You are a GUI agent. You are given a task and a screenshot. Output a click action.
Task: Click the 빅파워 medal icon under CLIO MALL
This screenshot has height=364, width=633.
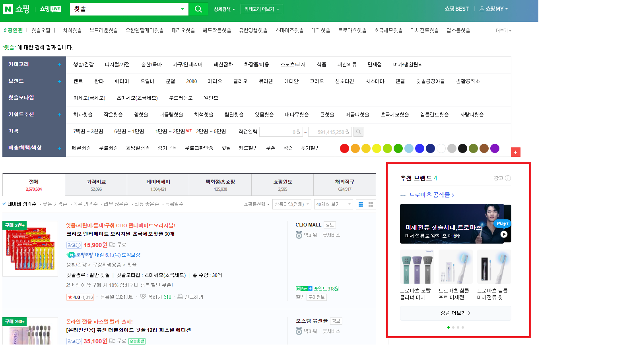point(299,235)
